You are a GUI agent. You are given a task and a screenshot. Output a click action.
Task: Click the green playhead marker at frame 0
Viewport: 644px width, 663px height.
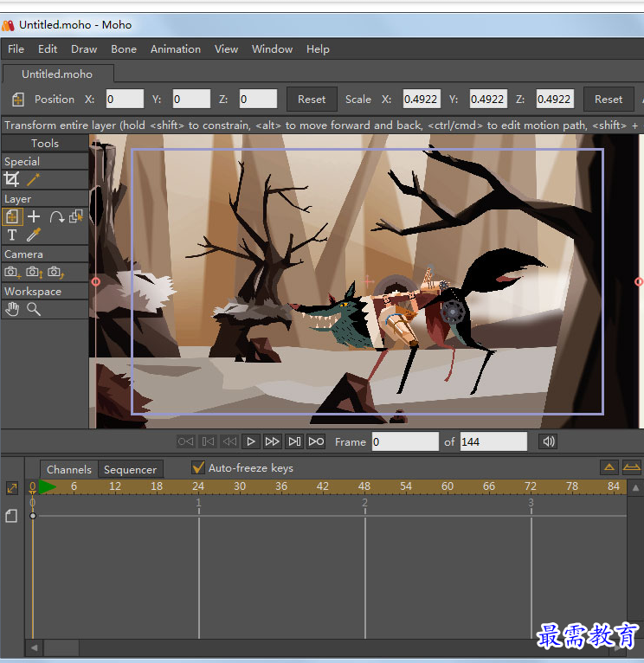[x=47, y=487]
